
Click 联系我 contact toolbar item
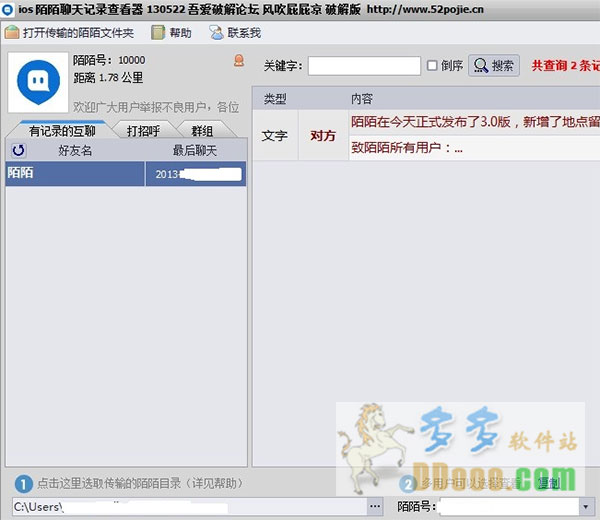[x=235, y=33]
